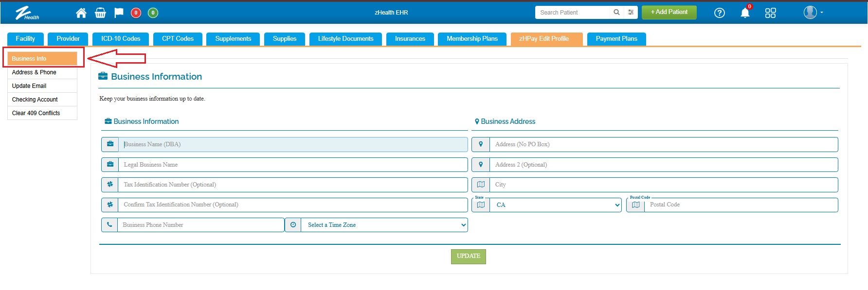Screen dimensions: 868x290
Task: Open the shopping basket icon
Action: pyautogui.click(x=100, y=13)
